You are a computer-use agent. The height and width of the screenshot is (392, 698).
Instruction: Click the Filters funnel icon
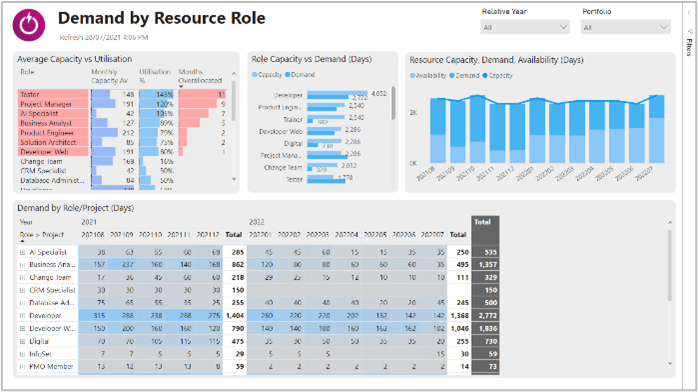point(690,32)
